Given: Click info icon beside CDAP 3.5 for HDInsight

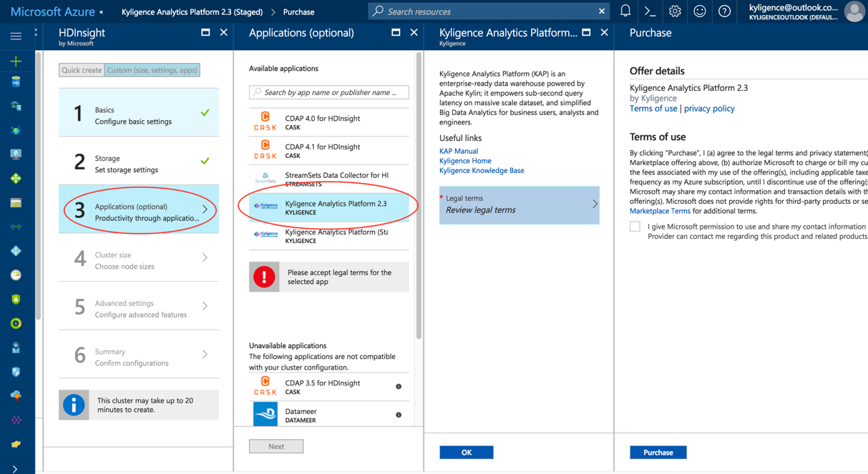Looking at the screenshot, I should 399,387.
